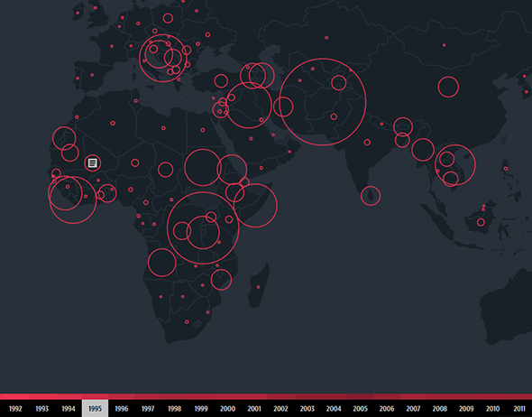Viewport: 532px width, 417px height.
Task: Go to year 2005
Action: [x=360, y=409]
